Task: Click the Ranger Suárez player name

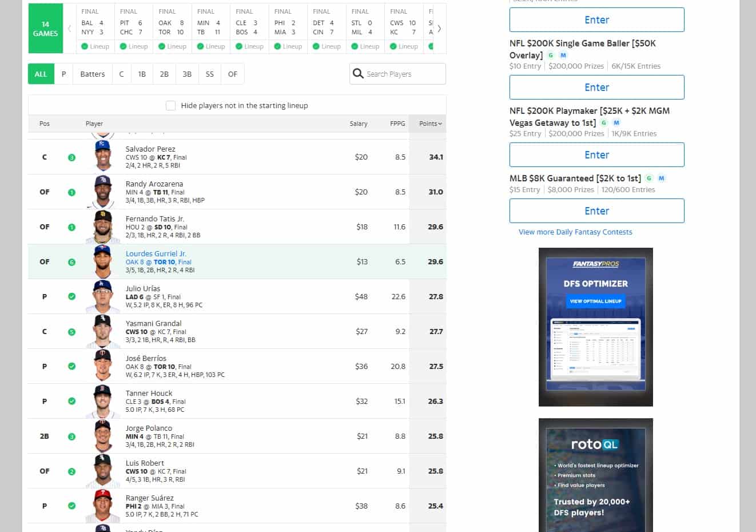Action: click(x=150, y=498)
